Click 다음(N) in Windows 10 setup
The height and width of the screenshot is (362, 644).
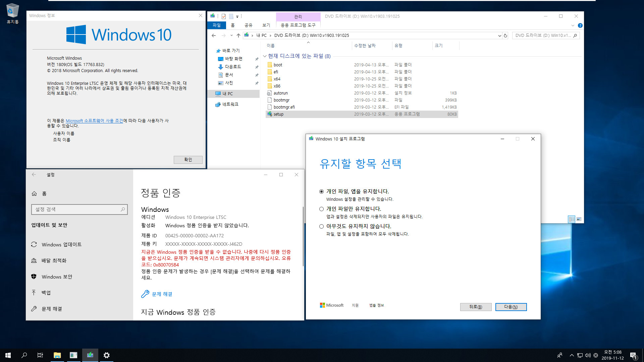[x=511, y=307]
